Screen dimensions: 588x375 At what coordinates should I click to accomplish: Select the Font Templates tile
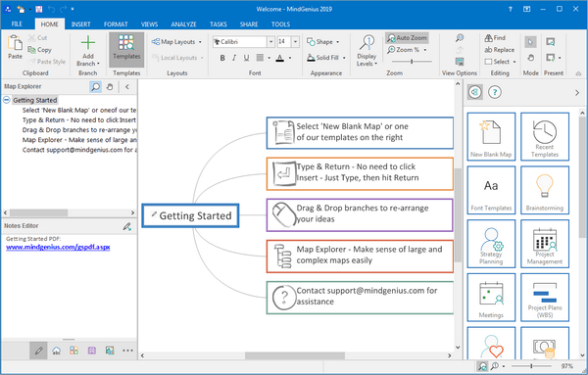point(491,190)
